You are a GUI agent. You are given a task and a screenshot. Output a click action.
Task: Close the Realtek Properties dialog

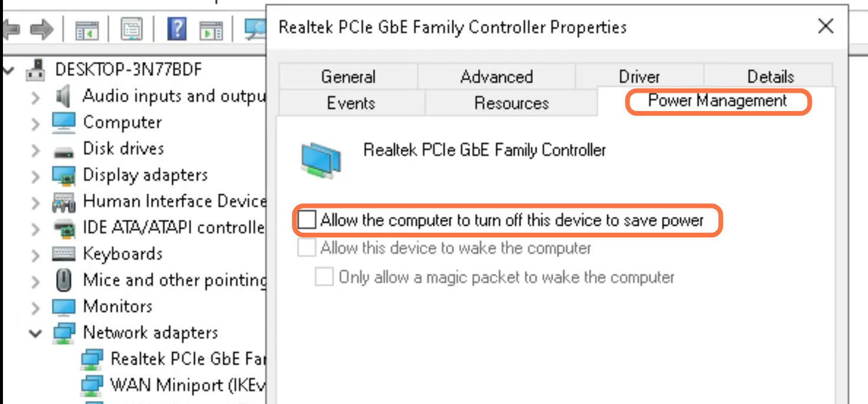826,27
